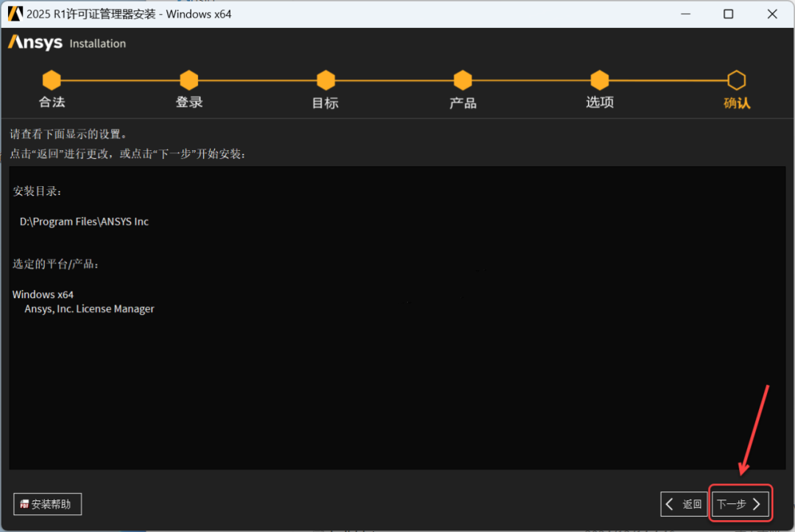Image resolution: width=795 pixels, height=532 pixels.
Task: Click the Ansys, Inc. License Manager entry
Action: [x=89, y=308]
